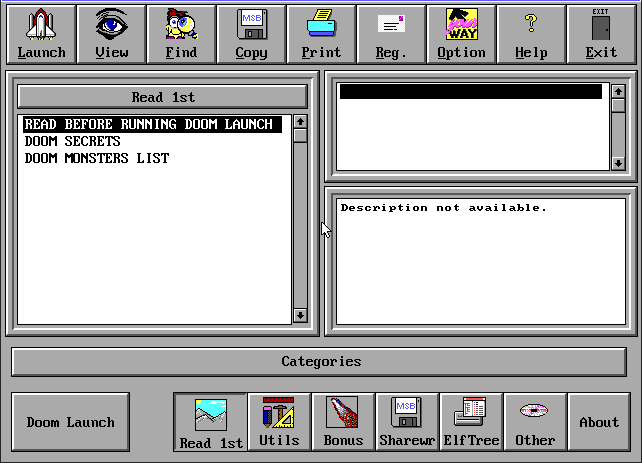This screenshot has width=642, height=463.
Task: Select DOOM SECRETS in the list
Action: 72,141
